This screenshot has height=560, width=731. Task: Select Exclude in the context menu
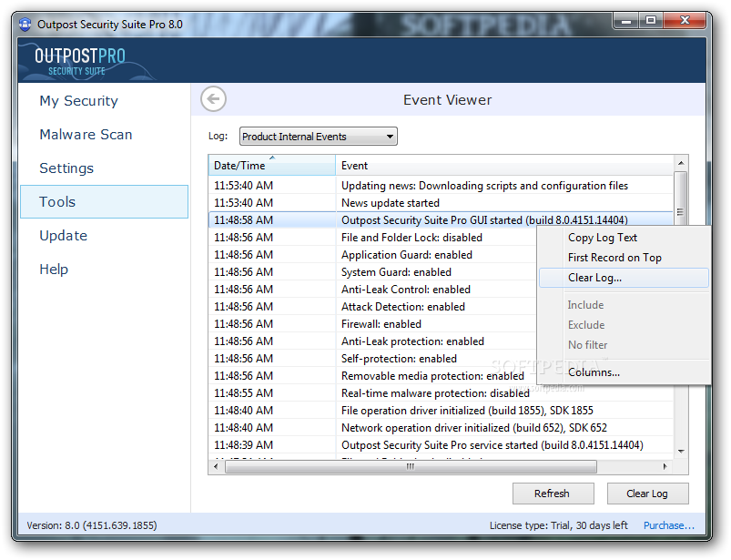pyautogui.click(x=624, y=324)
